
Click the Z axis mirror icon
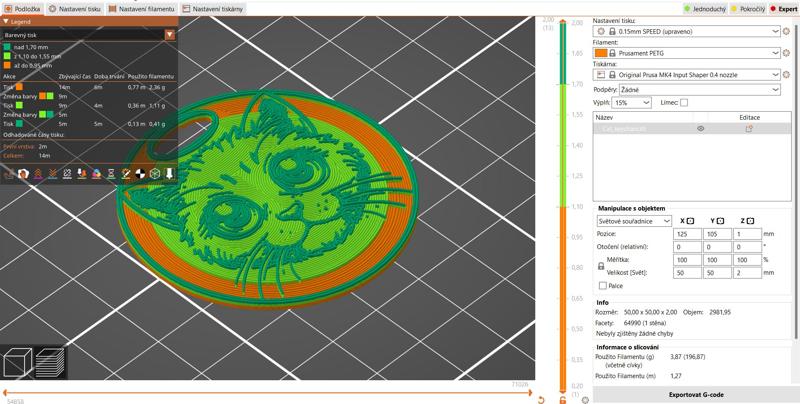click(751, 221)
